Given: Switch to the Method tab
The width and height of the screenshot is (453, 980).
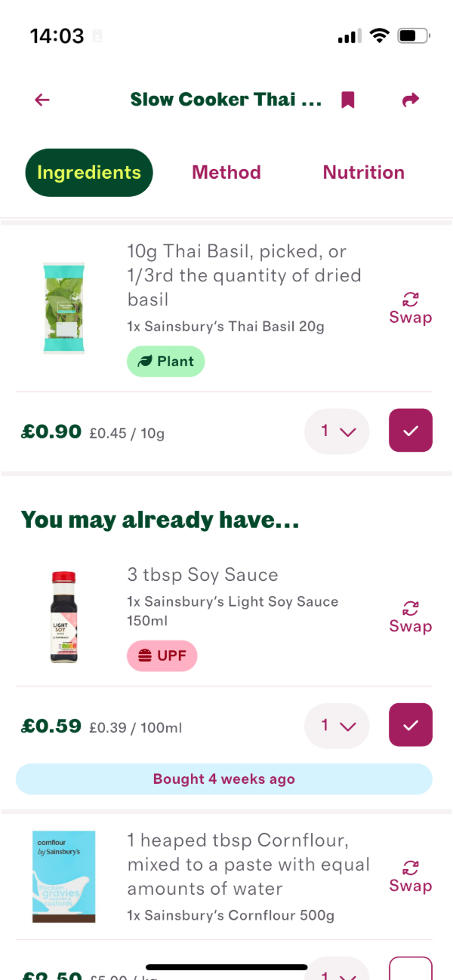Looking at the screenshot, I should (x=226, y=172).
